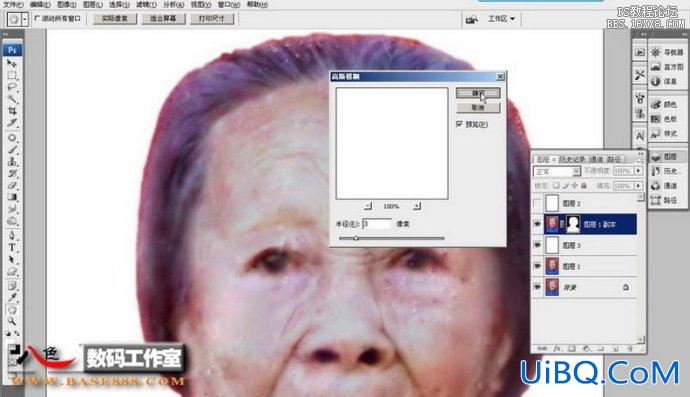Select the Notes tool

point(12,286)
